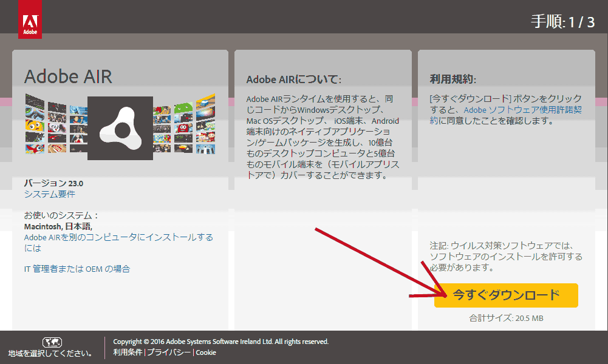Open the システム要件 link
Screen dimensions: 608x364
50,194
